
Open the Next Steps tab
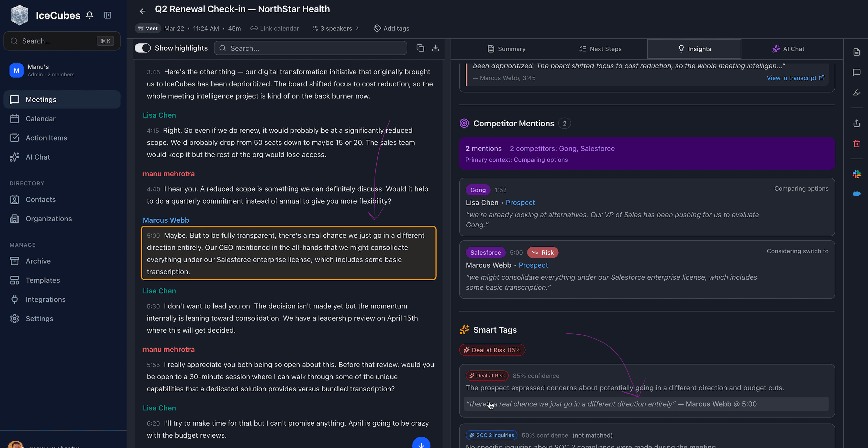(x=600, y=49)
